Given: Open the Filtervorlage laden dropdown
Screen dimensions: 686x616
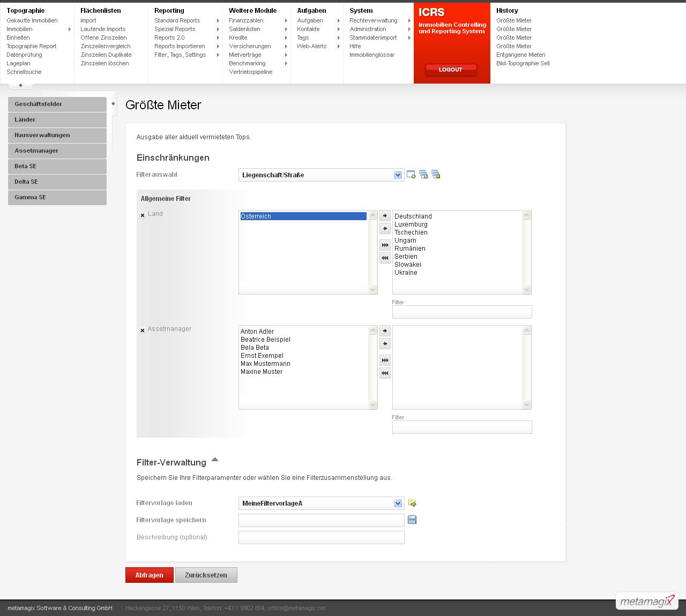Looking at the screenshot, I should tap(398, 503).
